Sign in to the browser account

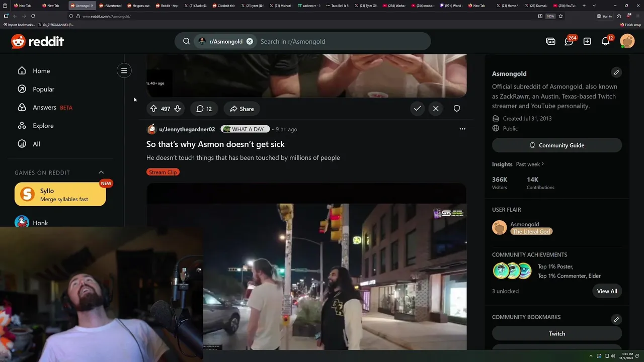[x=604, y=16]
